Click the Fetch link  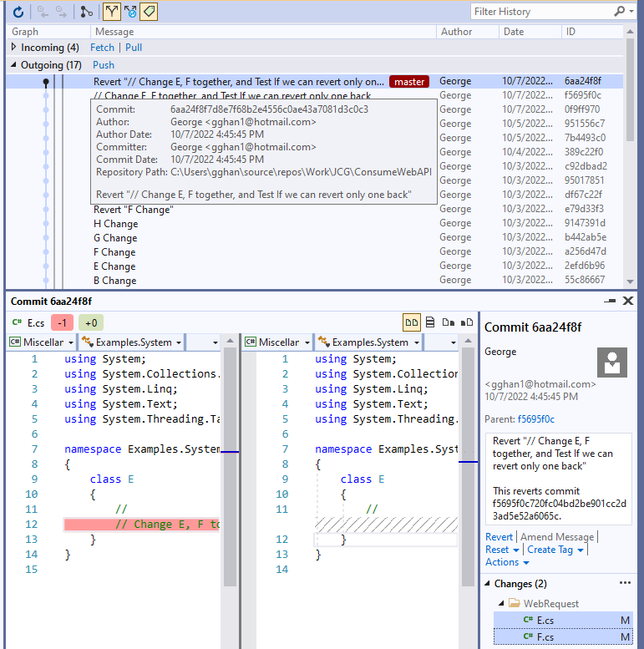pos(102,48)
